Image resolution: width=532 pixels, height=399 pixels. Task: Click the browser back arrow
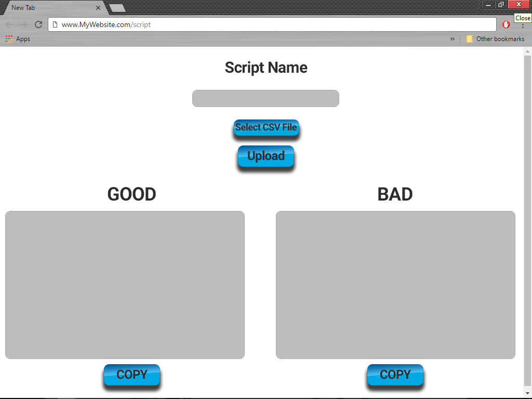tap(9, 24)
